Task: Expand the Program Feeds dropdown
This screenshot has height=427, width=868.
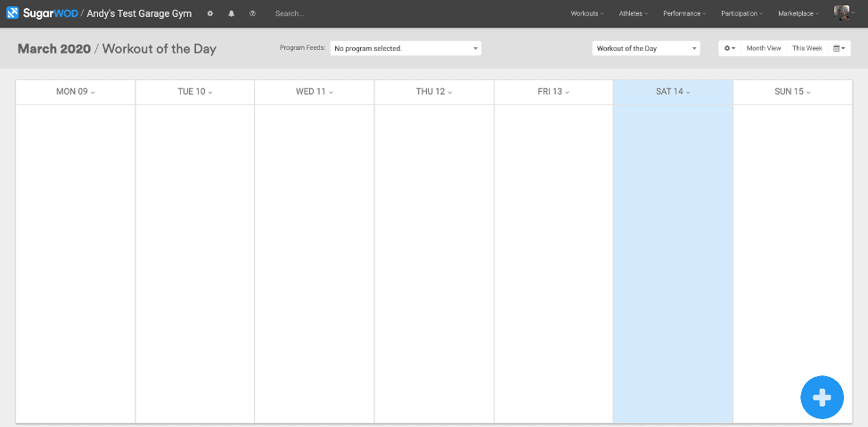Action: tap(405, 48)
